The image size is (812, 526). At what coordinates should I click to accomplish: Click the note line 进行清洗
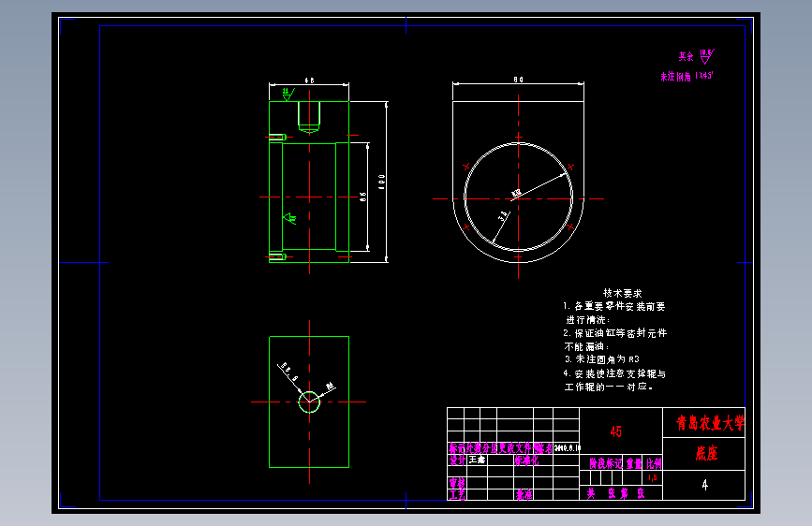(588, 320)
